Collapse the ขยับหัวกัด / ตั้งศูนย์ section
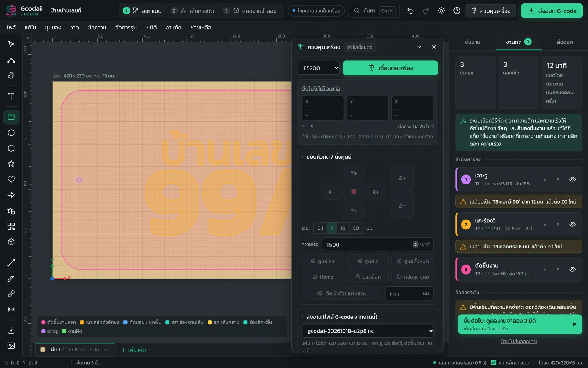 [x=326, y=157]
